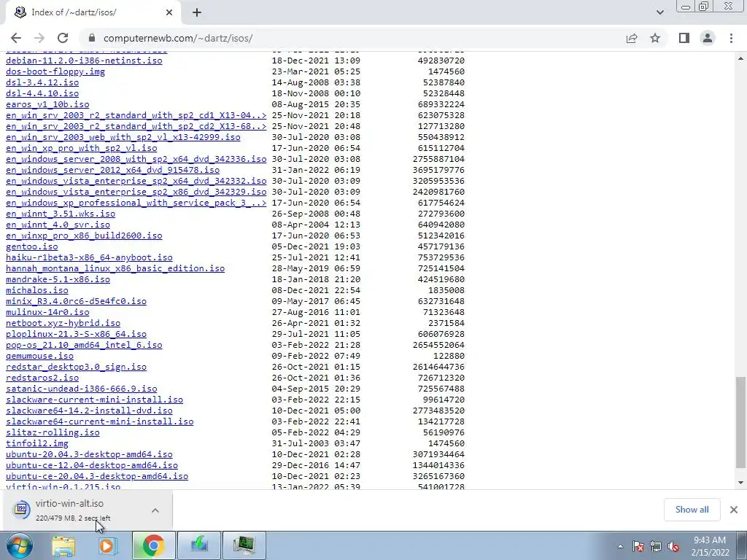Open the qemumouse.iso link
Image resolution: width=747 pixels, height=560 pixels.
click(x=40, y=356)
